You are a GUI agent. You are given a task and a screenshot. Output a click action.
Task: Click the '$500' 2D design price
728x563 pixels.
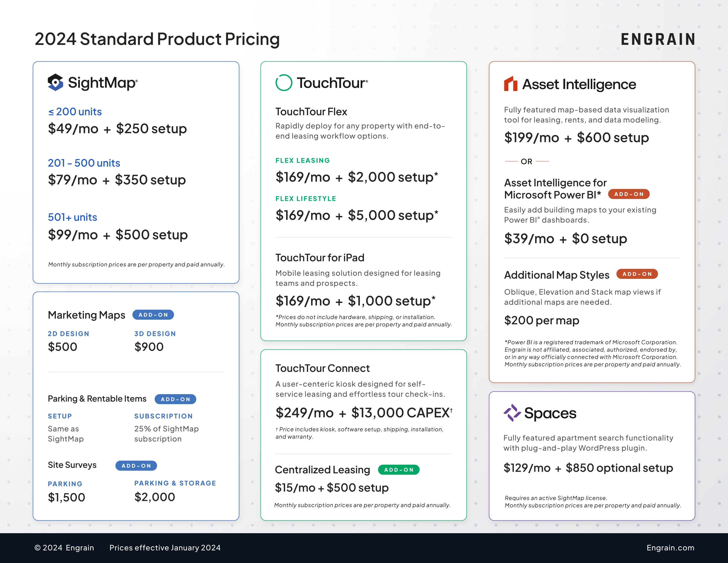point(63,347)
